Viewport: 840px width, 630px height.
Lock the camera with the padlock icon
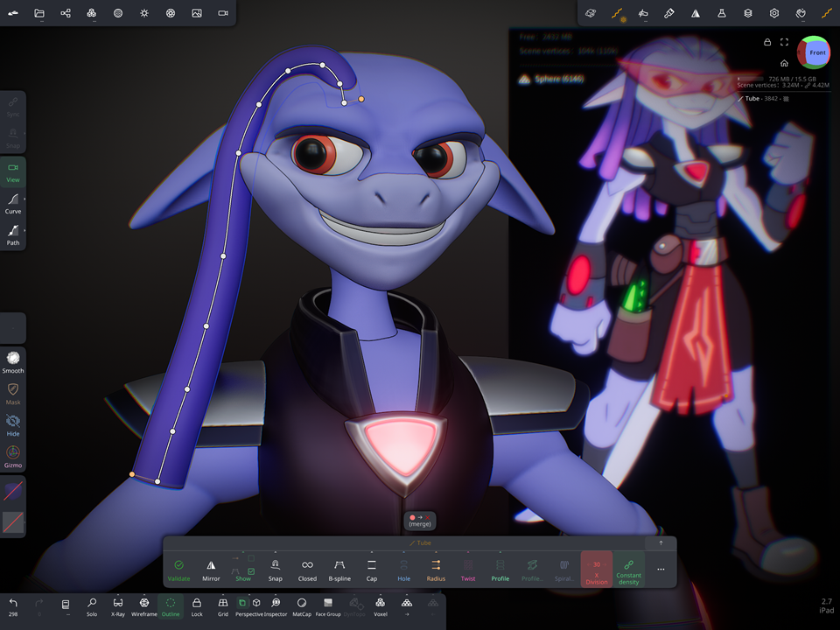(767, 42)
